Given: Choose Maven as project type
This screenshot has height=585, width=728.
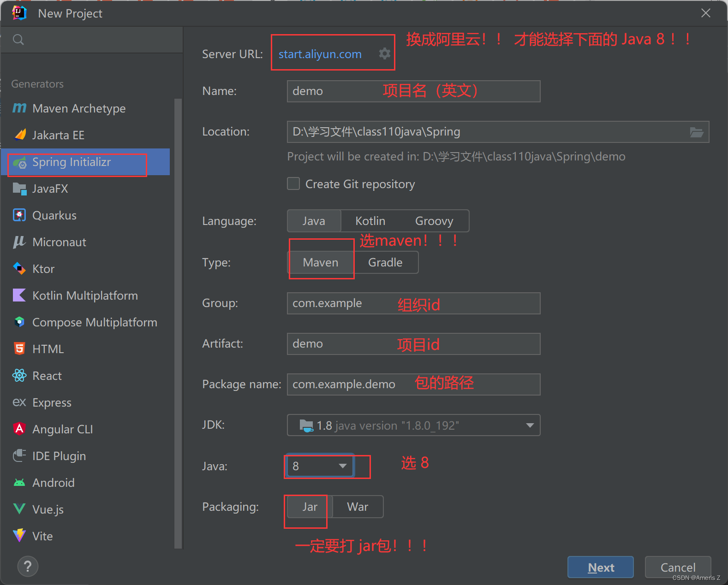Looking at the screenshot, I should pos(321,262).
